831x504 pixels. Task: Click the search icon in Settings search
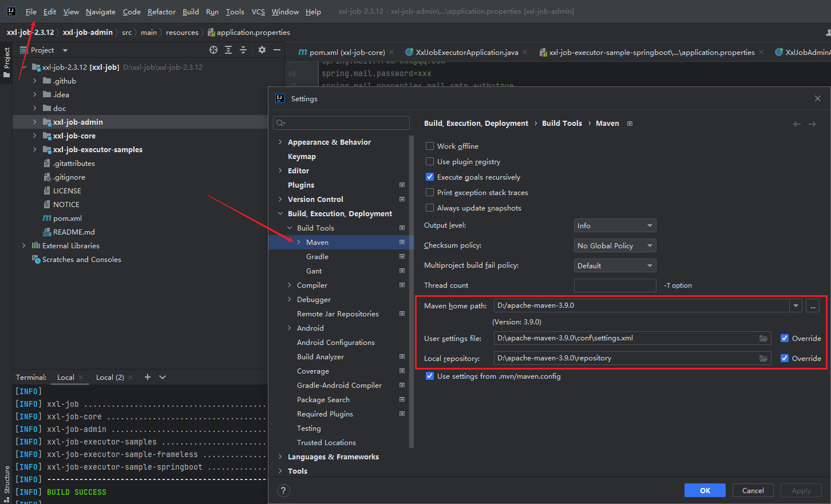pyautogui.click(x=280, y=123)
